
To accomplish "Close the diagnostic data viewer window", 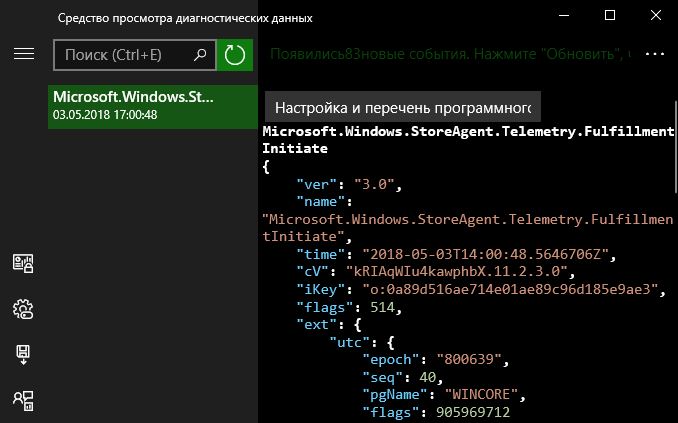I will [x=656, y=16].
